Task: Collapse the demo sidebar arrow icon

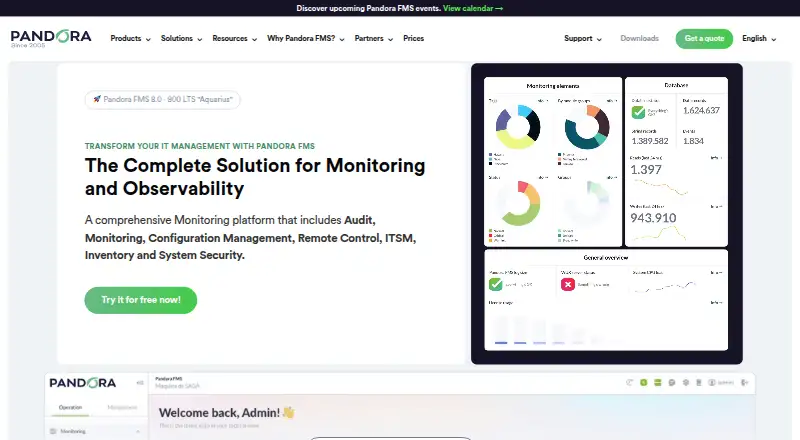Action: point(140,383)
